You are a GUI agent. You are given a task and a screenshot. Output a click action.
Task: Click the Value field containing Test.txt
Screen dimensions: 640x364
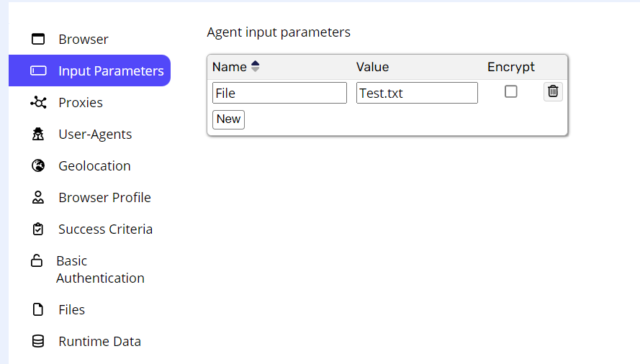pyautogui.click(x=417, y=93)
